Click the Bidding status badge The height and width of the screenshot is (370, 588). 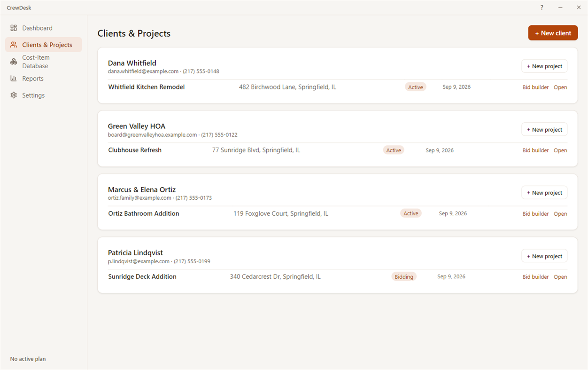[x=404, y=277]
